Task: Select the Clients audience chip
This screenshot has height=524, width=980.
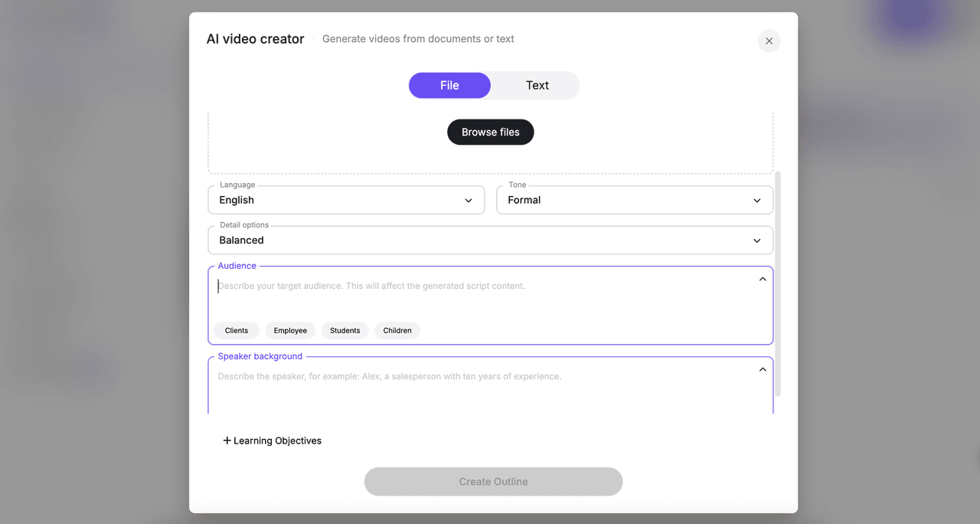Action: [237, 331]
